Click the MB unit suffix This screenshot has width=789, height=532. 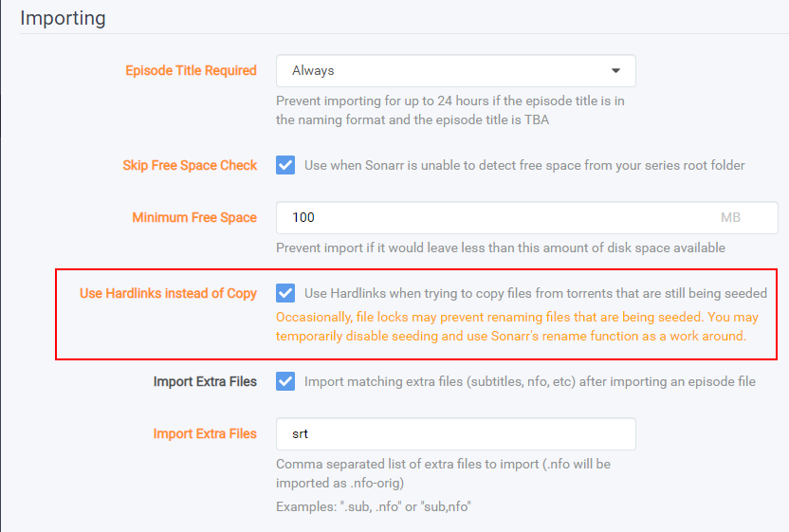point(730,217)
